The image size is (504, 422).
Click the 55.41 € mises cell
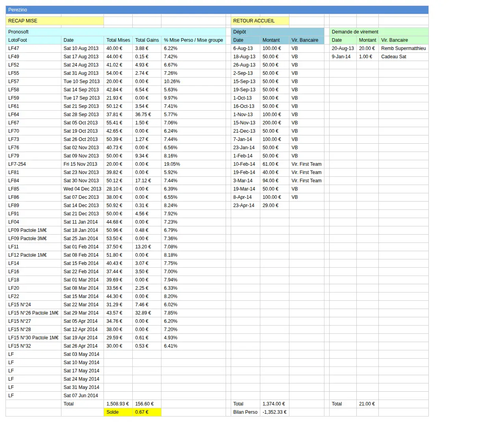coord(118,123)
